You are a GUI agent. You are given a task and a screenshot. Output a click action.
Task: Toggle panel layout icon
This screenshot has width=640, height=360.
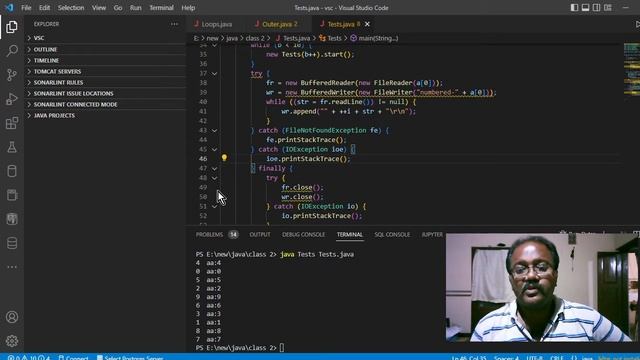click(x=585, y=7)
